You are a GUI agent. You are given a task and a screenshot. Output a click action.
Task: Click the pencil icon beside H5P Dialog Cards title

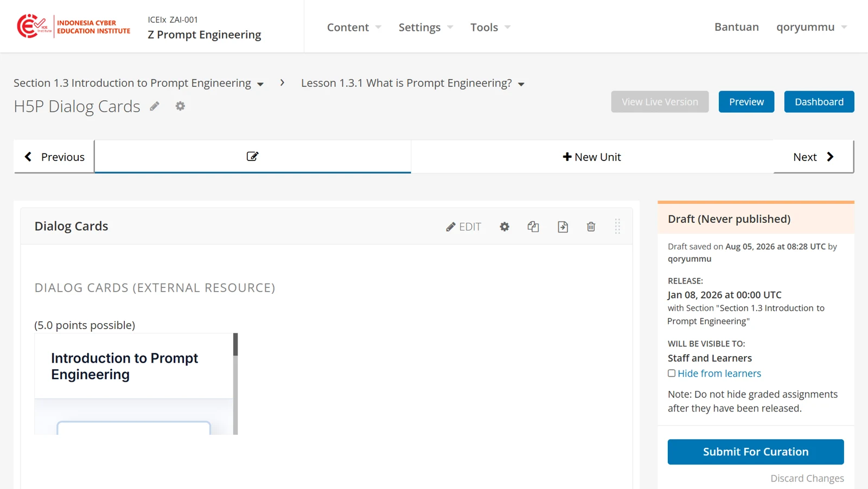coord(155,106)
